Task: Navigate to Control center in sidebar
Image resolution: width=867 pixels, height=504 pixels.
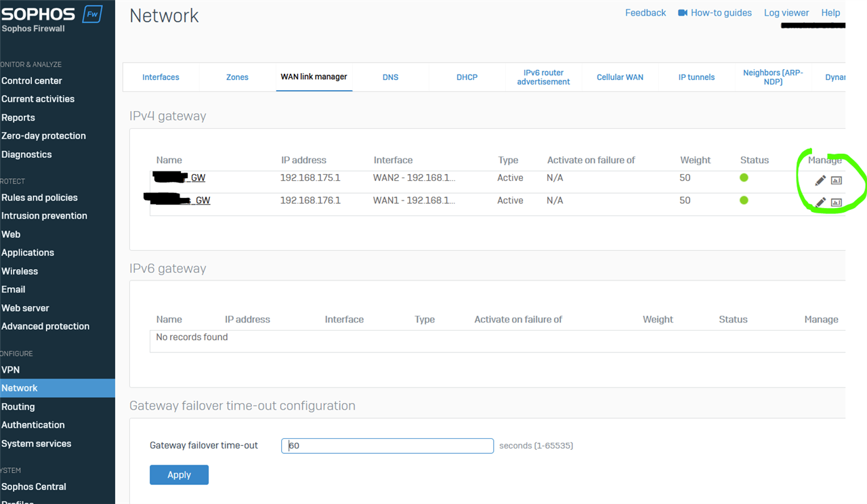Action: (x=32, y=81)
